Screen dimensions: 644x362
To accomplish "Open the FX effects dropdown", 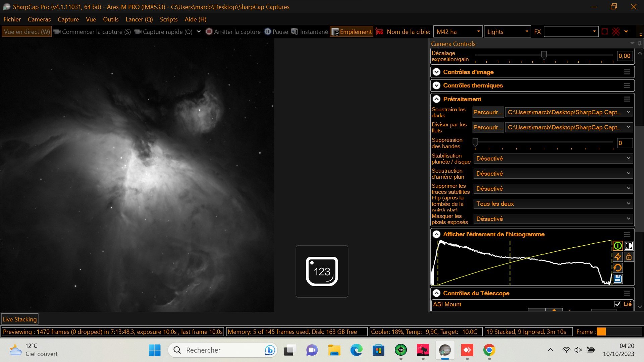I will (594, 32).
